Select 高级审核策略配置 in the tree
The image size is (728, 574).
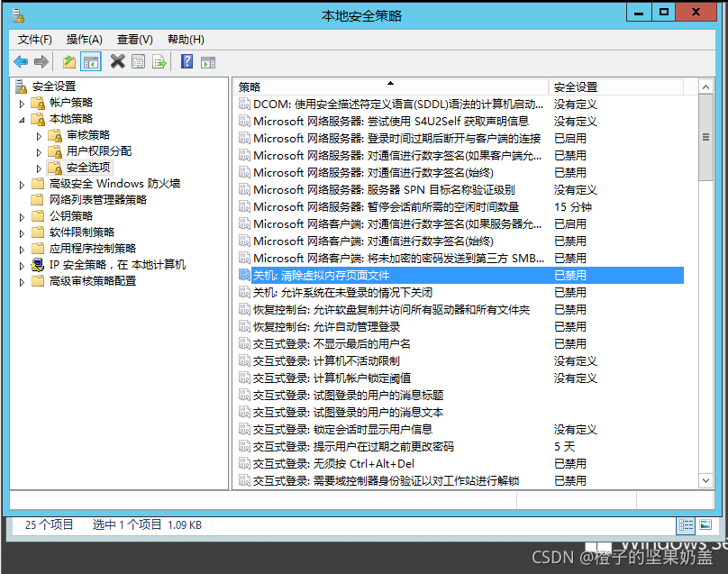pos(93,281)
